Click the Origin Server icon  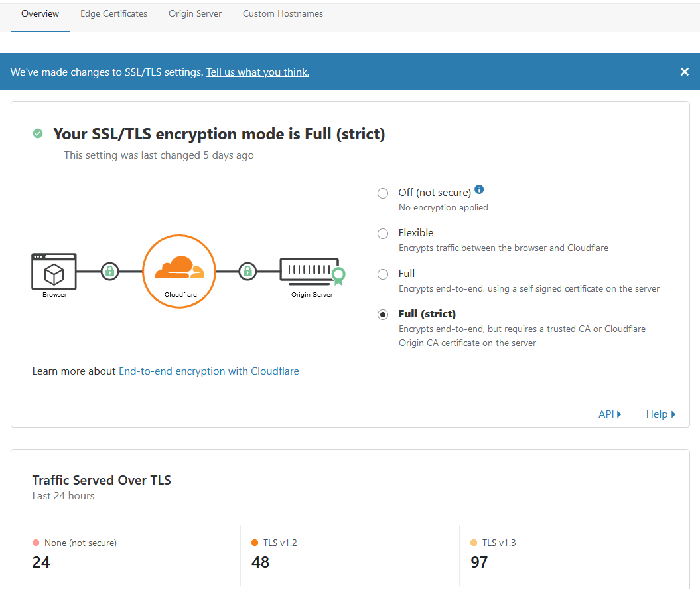pyautogui.click(x=309, y=272)
